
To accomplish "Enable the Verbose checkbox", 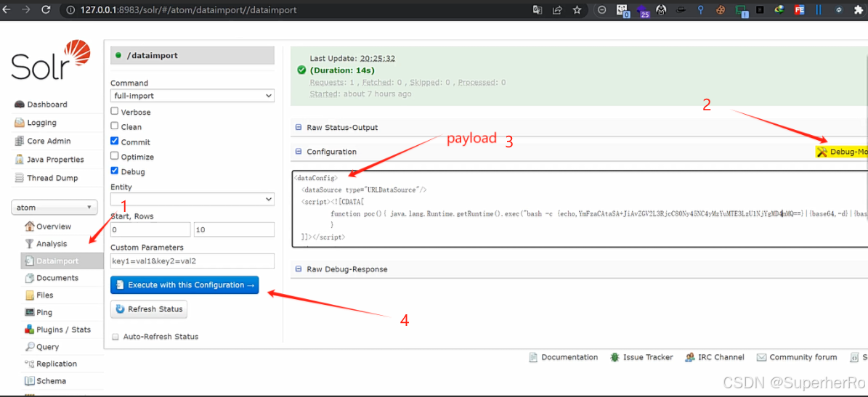I will (x=115, y=111).
